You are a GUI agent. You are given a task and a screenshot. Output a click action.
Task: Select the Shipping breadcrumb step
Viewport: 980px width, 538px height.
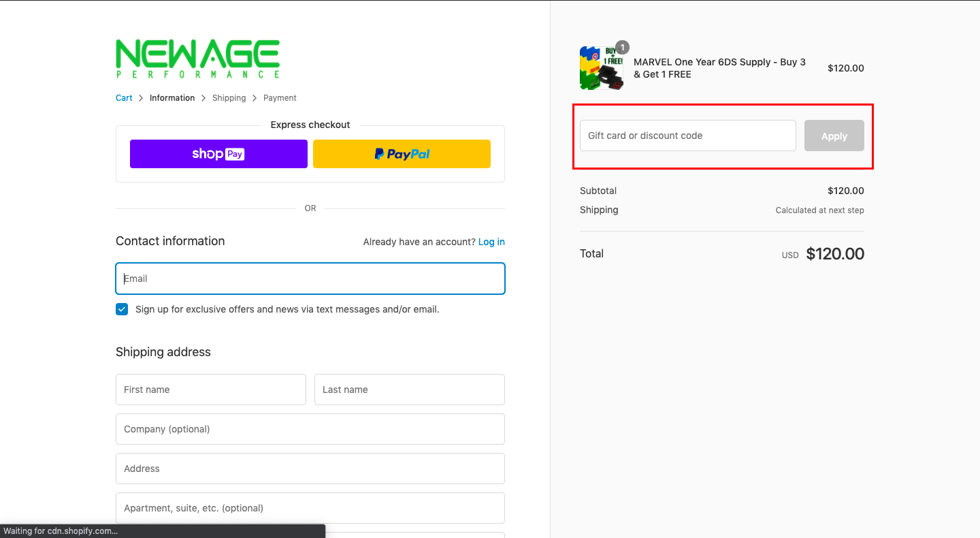(229, 98)
